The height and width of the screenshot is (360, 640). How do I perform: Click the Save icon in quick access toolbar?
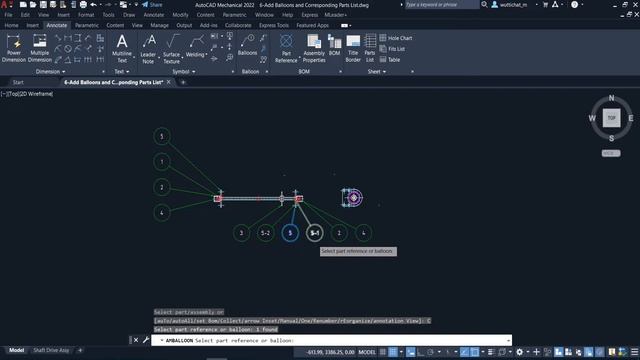[x=43, y=4]
